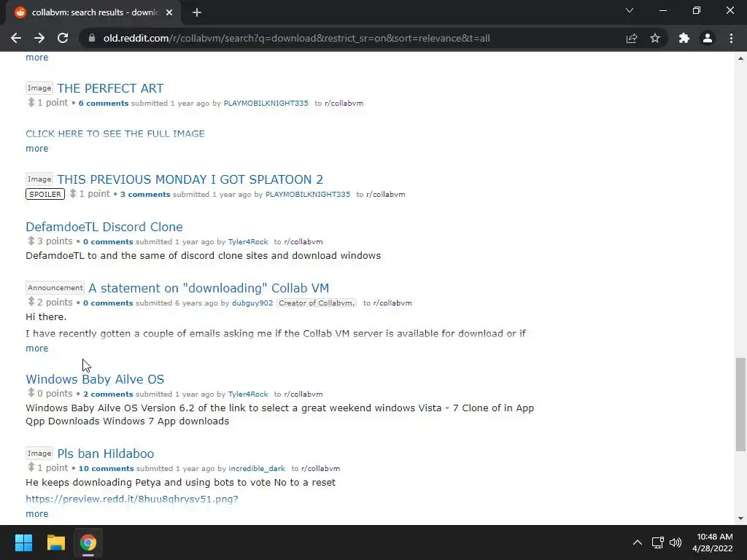The height and width of the screenshot is (560, 747).
Task: Visit Tyler4Rock profile on Baby Ailve post
Action: 248,394
